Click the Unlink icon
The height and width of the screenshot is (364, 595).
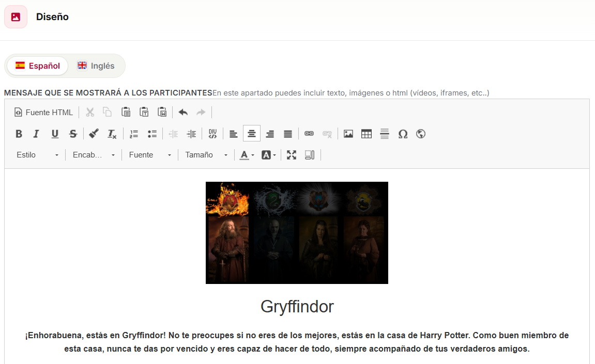pyautogui.click(x=327, y=134)
